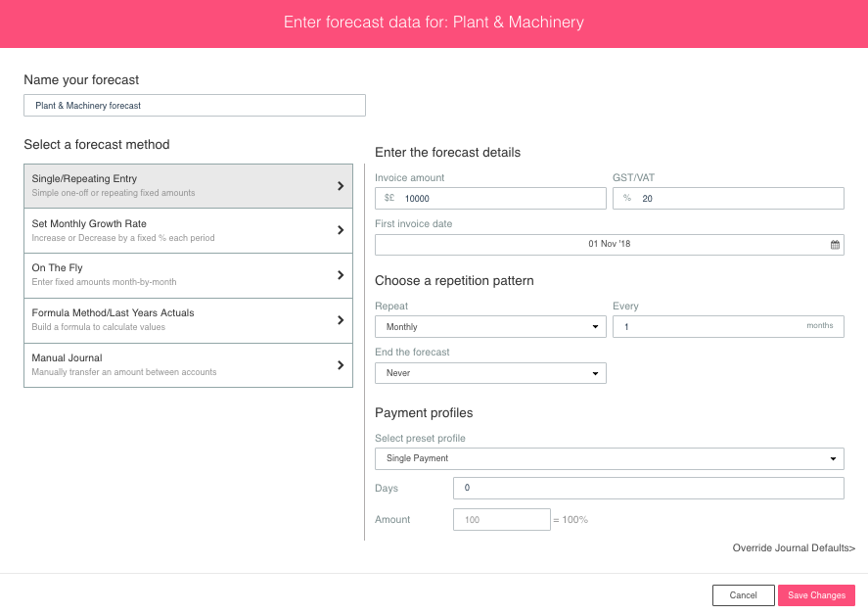Viewport: 868px width, 615px height.
Task: Focus the forecast name input field
Action: point(195,105)
